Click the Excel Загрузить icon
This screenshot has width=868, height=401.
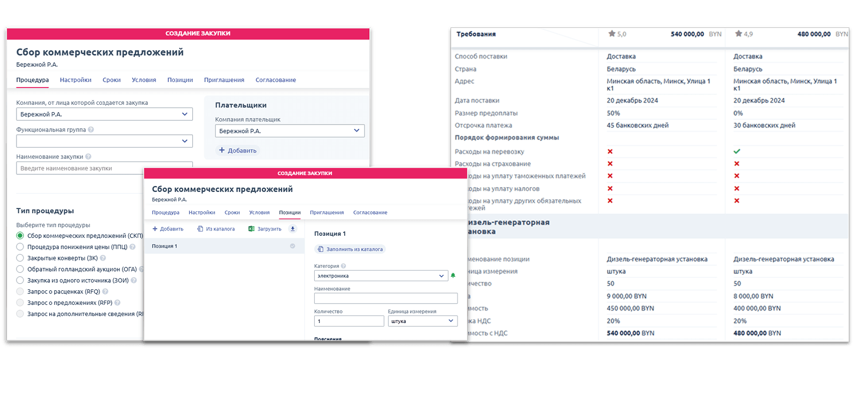(251, 229)
